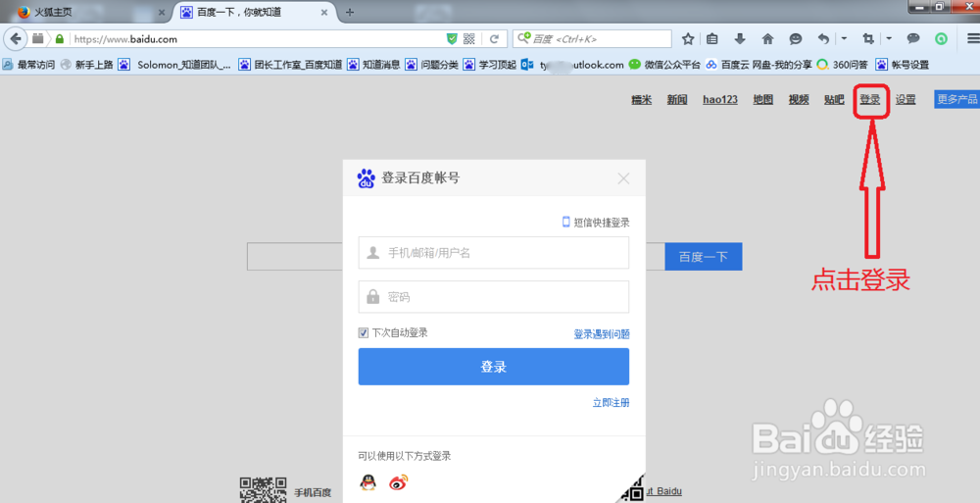Click the 立即注册 link
The height and width of the screenshot is (503, 980).
tap(611, 402)
